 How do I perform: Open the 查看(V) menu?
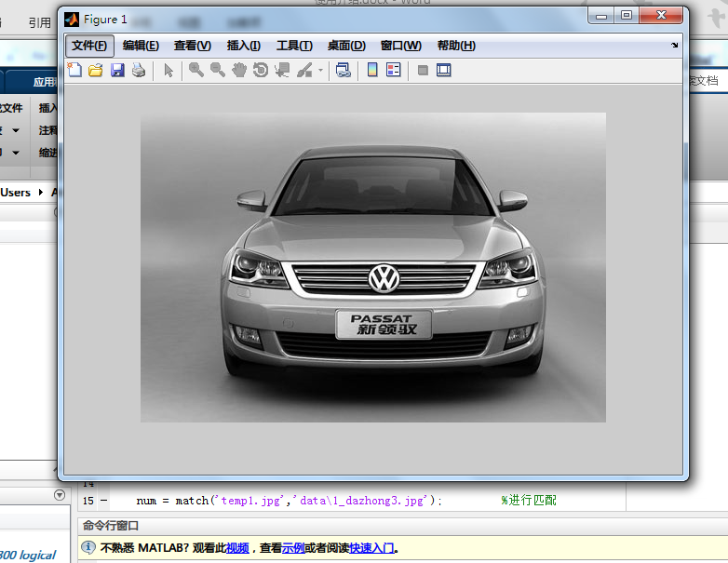click(192, 46)
